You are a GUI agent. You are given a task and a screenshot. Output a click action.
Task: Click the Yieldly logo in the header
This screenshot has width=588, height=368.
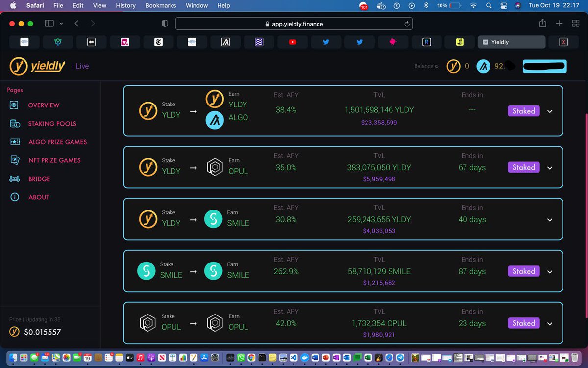point(37,66)
